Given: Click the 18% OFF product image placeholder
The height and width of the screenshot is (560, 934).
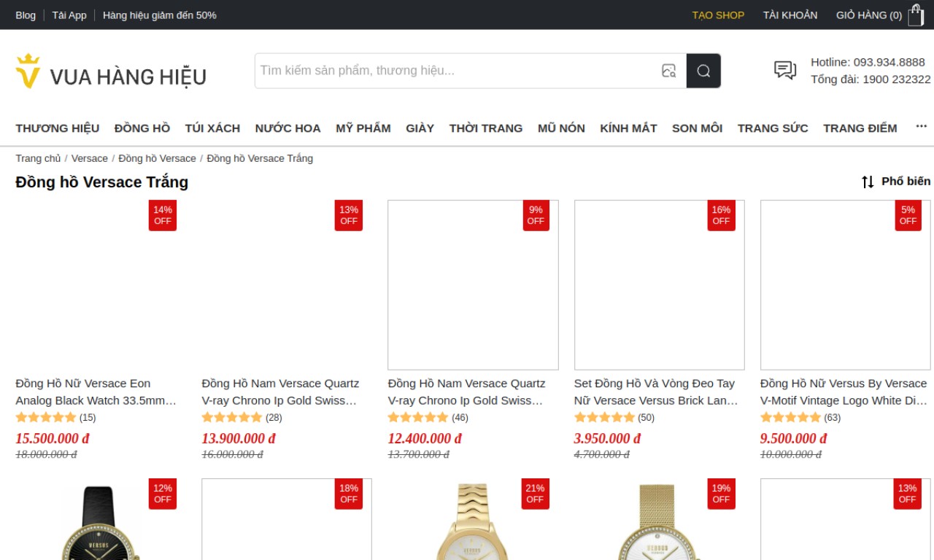Looking at the screenshot, I should pyautogui.click(x=287, y=519).
